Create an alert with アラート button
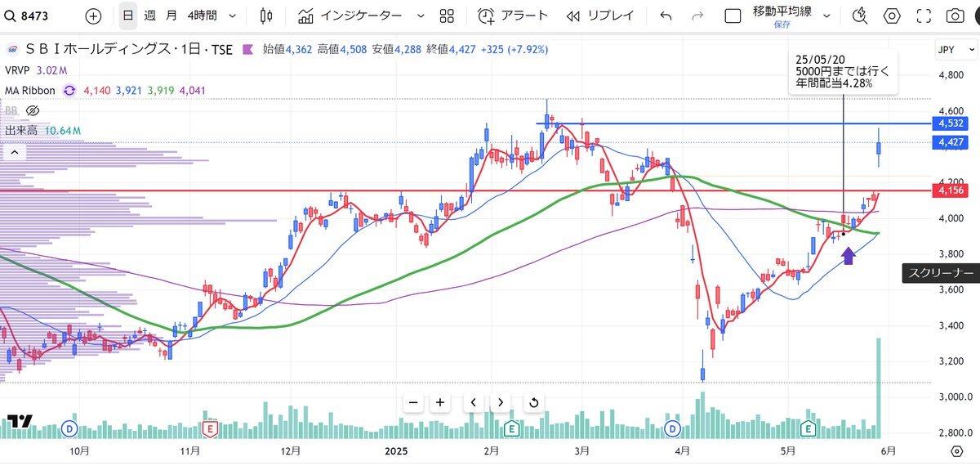Viewport: 980px width, 466px height. click(x=513, y=16)
